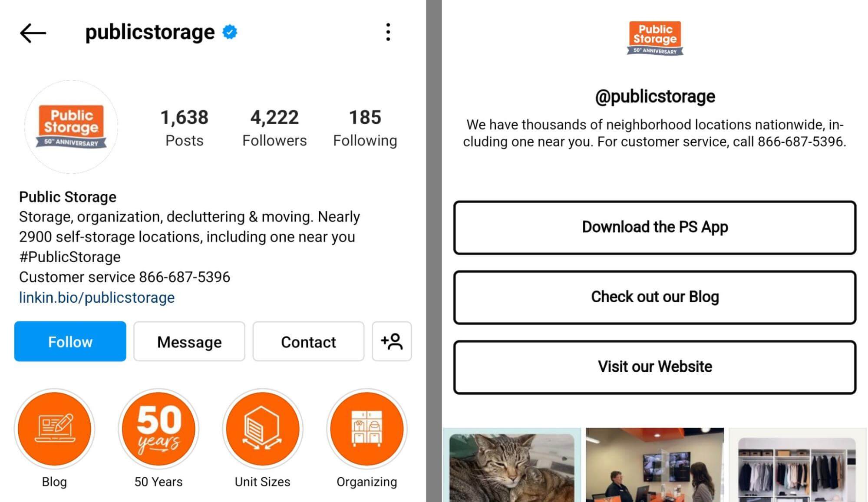Image resolution: width=868 pixels, height=502 pixels.
Task: Toggle follow state via Follow button
Action: pos(70,341)
